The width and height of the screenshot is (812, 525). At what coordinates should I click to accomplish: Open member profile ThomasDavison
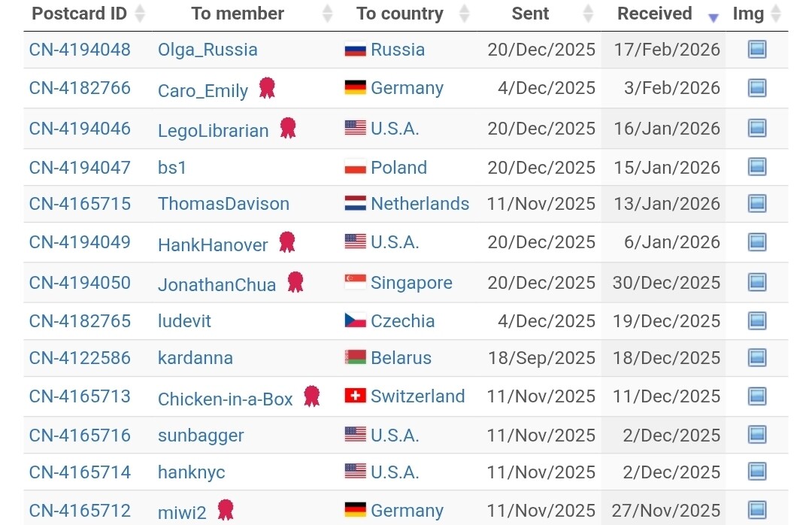tap(223, 204)
